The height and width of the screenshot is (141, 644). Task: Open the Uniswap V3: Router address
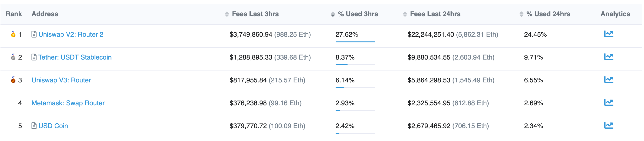[x=61, y=80]
